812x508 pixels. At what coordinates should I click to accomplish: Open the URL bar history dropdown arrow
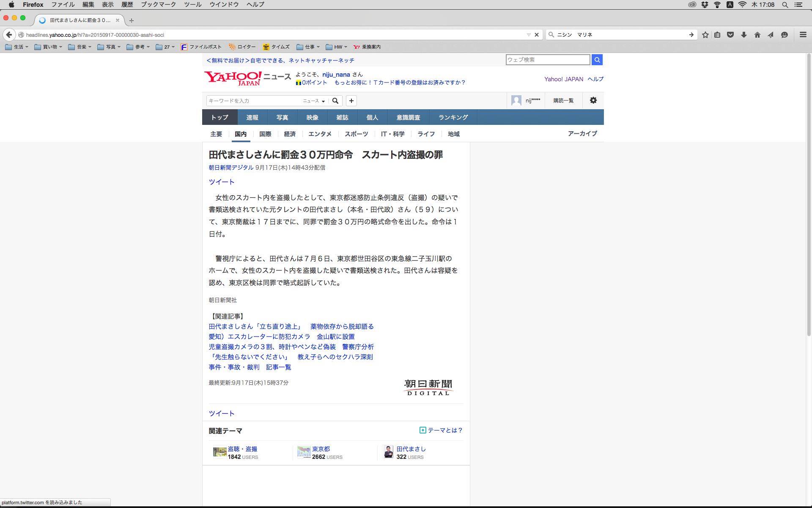pyautogui.click(x=528, y=35)
